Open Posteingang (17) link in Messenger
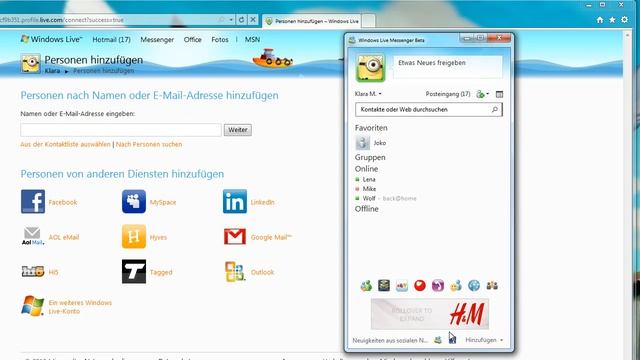This screenshot has height=360, width=640. (448, 94)
